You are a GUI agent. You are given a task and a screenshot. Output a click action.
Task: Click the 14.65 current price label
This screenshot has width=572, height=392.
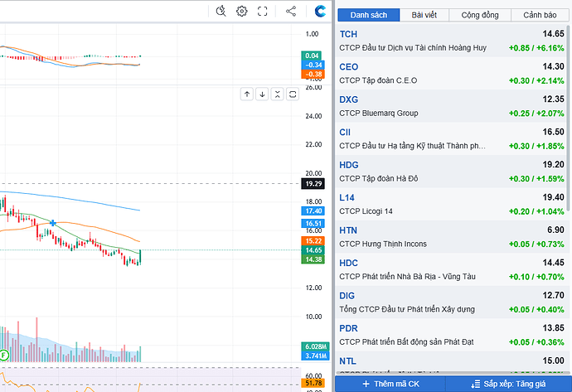313,250
